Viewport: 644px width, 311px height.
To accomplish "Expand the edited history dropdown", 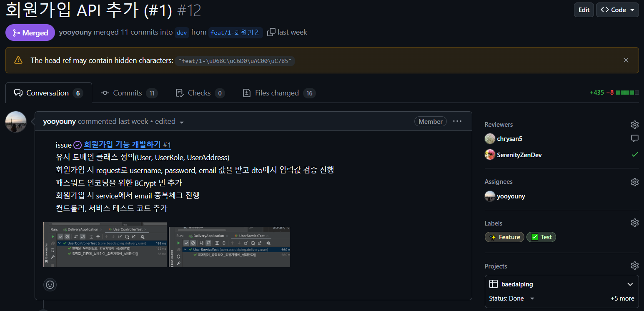I will (x=169, y=121).
